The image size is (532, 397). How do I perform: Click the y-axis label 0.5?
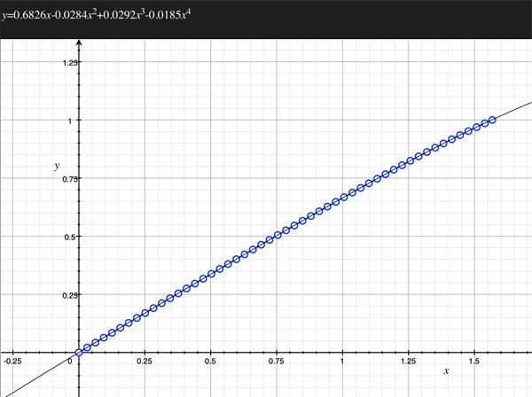(x=70, y=237)
